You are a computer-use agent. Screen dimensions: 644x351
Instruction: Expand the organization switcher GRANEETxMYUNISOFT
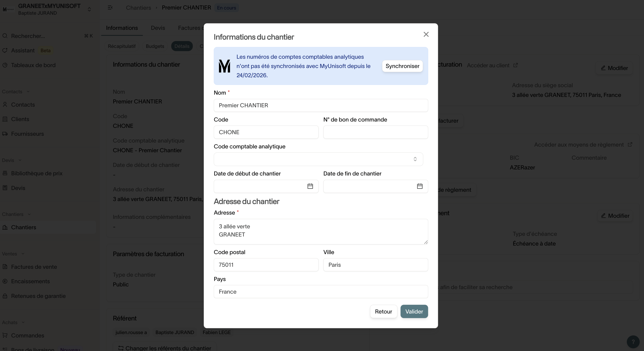point(89,9)
